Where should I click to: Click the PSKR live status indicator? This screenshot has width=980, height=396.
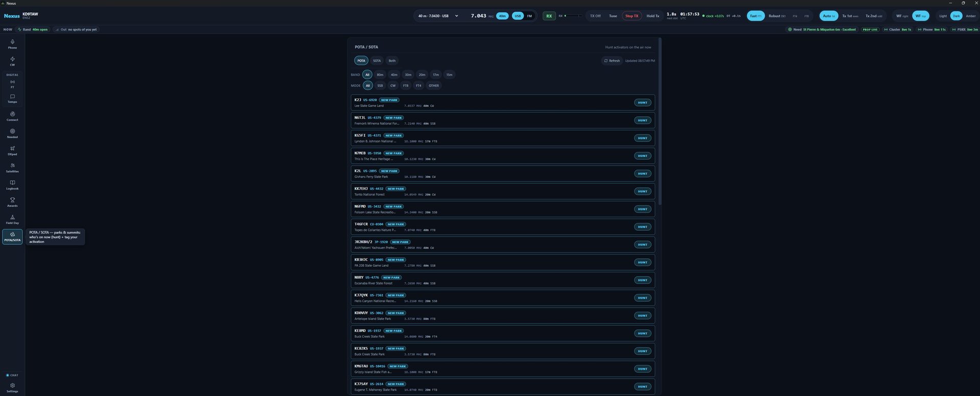965,30
